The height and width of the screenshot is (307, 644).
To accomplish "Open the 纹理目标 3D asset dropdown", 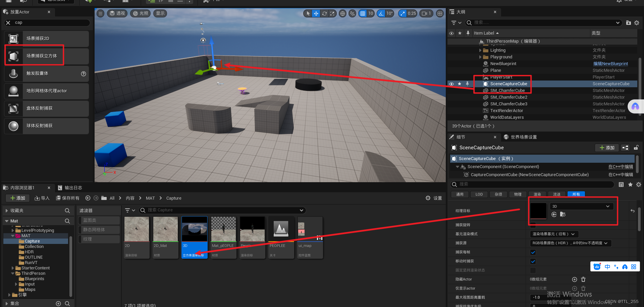I will coord(581,206).
